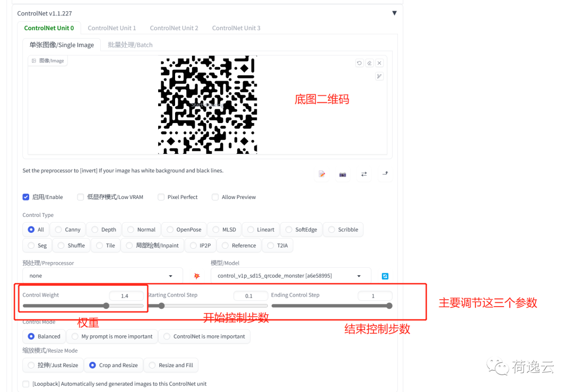Remove the uploaded QR code image

click(x=379, y=63)
